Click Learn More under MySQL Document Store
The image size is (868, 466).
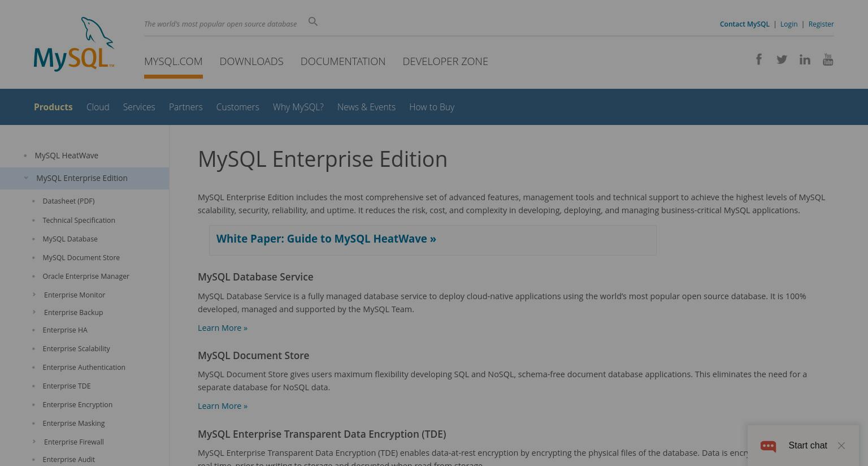[x=223, y=406]
